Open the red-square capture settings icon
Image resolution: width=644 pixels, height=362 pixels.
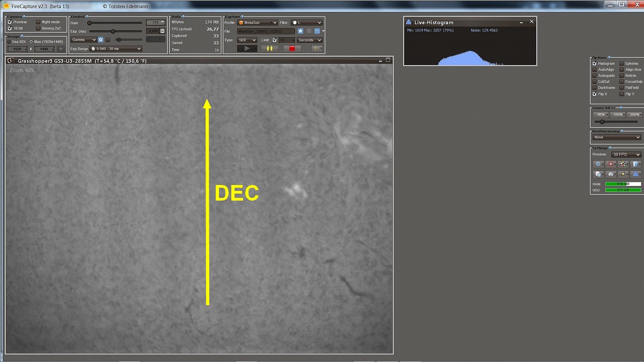(x=611, y=164)
